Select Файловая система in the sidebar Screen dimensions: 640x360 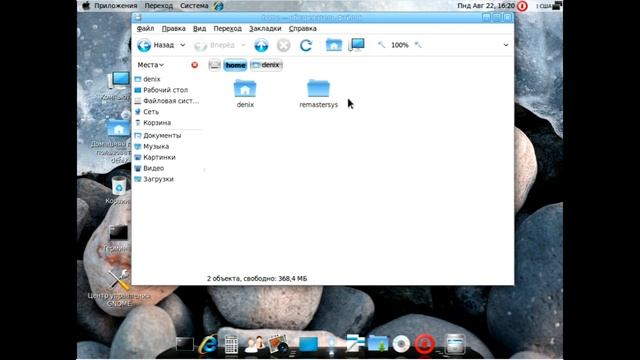pos(167,101)
